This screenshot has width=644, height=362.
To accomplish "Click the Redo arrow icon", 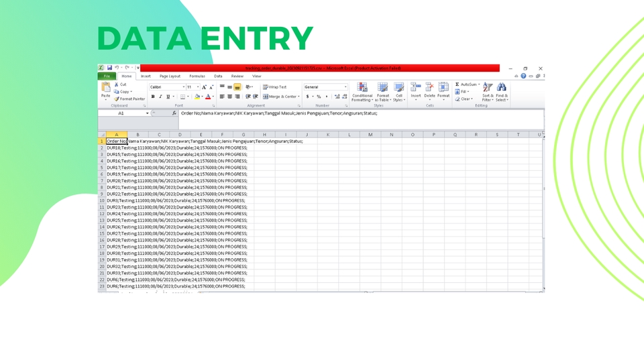I will pyautogui.click(x=127, y=68).
